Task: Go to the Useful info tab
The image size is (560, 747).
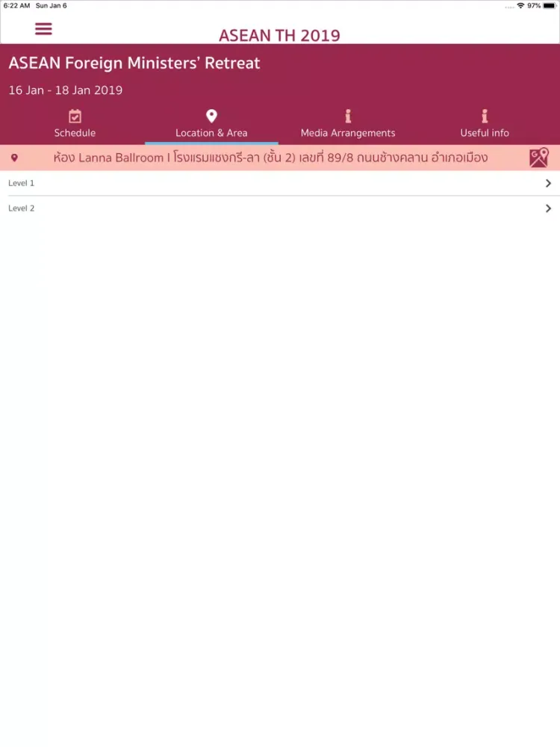Action: (485, 124)
